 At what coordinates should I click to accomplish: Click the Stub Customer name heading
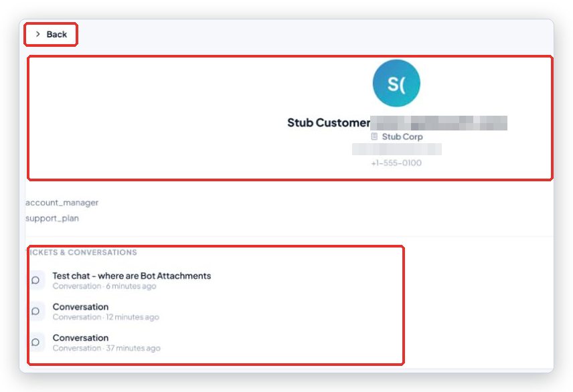pos(329,123)
